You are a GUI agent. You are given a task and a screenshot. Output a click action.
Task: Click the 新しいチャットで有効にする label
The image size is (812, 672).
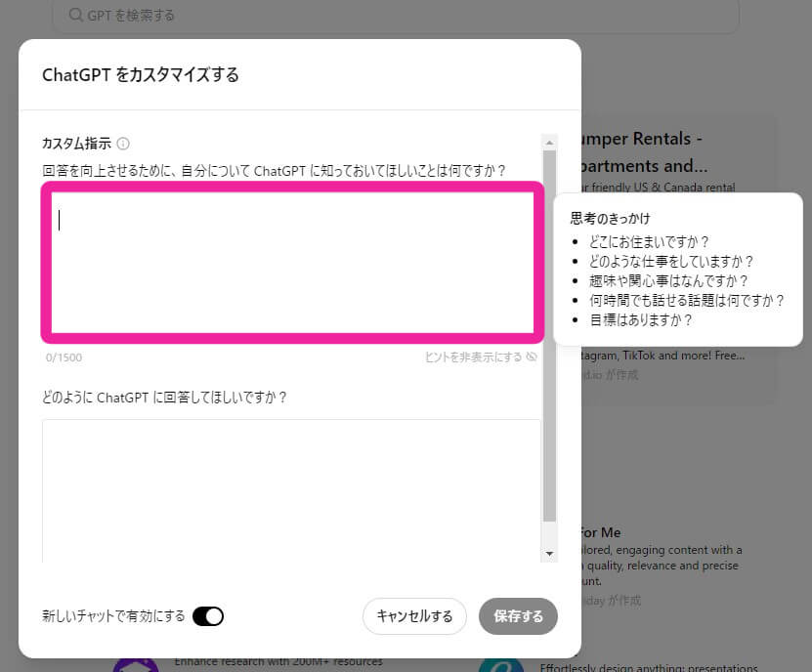tap(113, 616)
